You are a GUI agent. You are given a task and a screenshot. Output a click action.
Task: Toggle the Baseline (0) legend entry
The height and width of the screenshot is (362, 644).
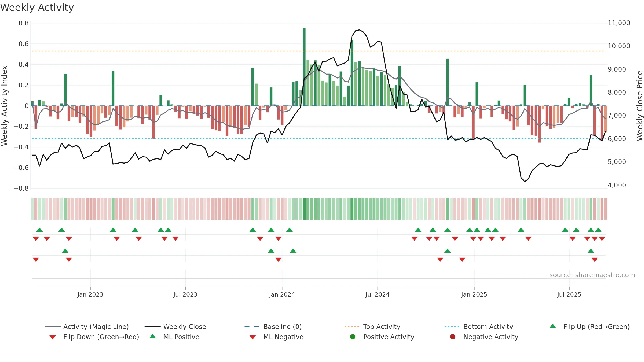point(273,327)
